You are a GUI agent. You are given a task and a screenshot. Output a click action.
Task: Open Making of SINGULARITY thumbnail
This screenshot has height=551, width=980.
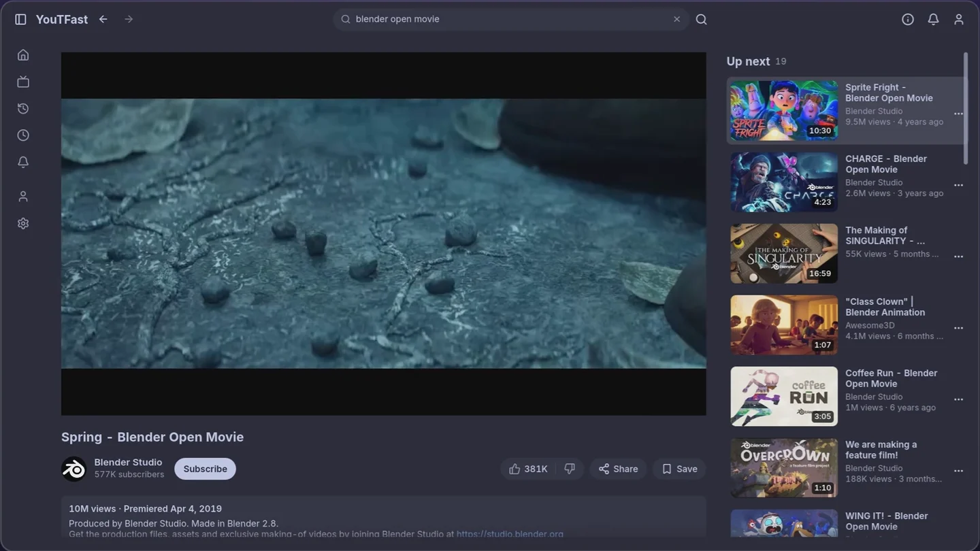784,253
